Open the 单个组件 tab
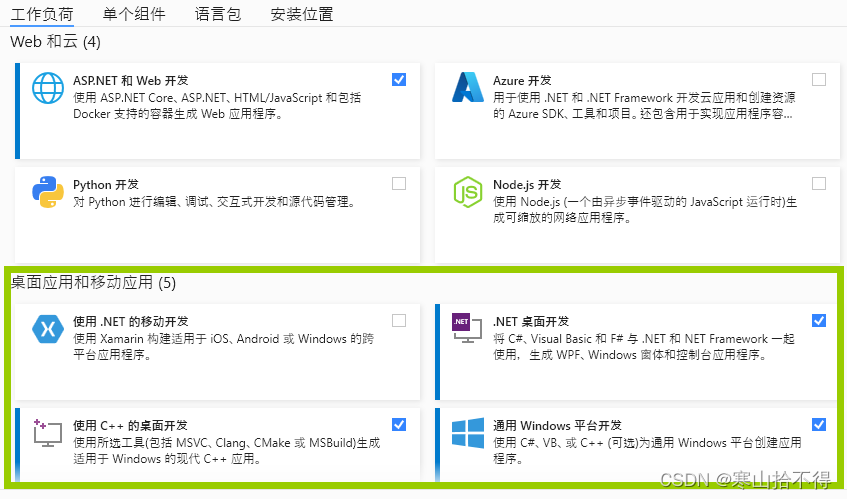This screenshot has width=847, height=499. click(134, 14)
